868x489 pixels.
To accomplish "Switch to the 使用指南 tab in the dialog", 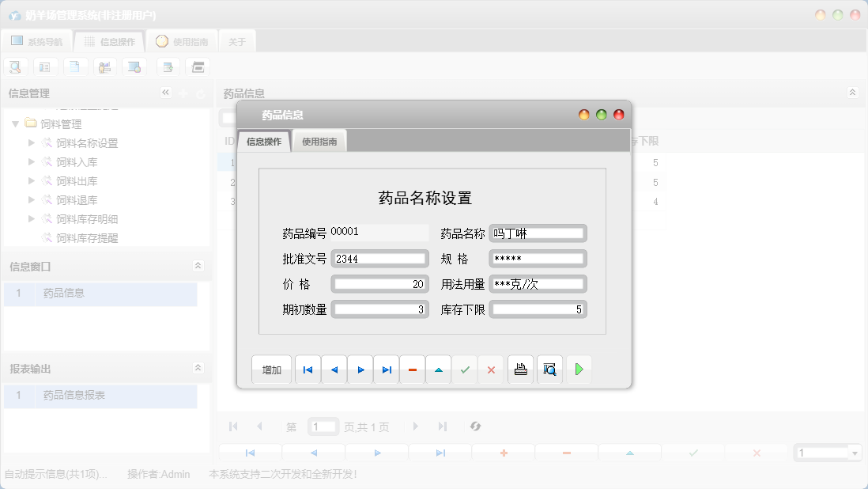I will 322,140.
